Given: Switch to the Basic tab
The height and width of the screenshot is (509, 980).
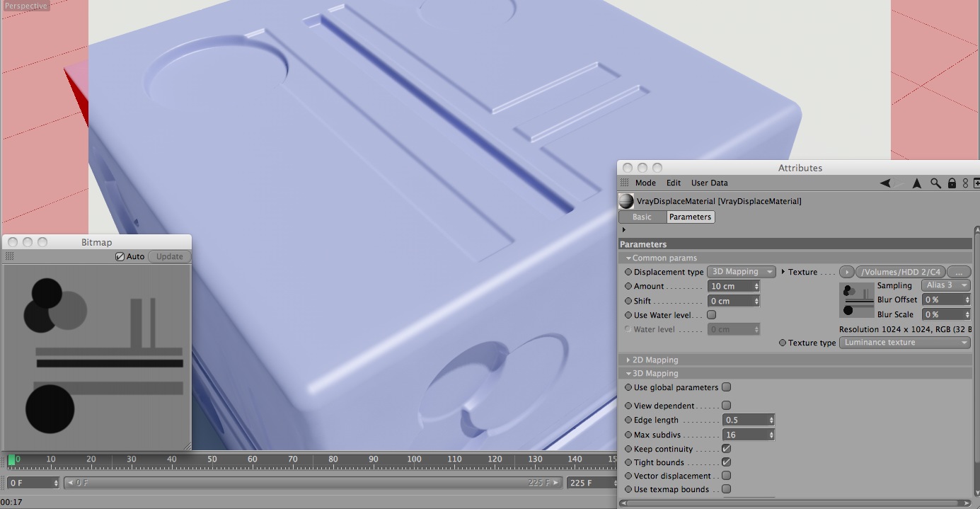Looking at the screenshot, I should click(x=642, y=217).
